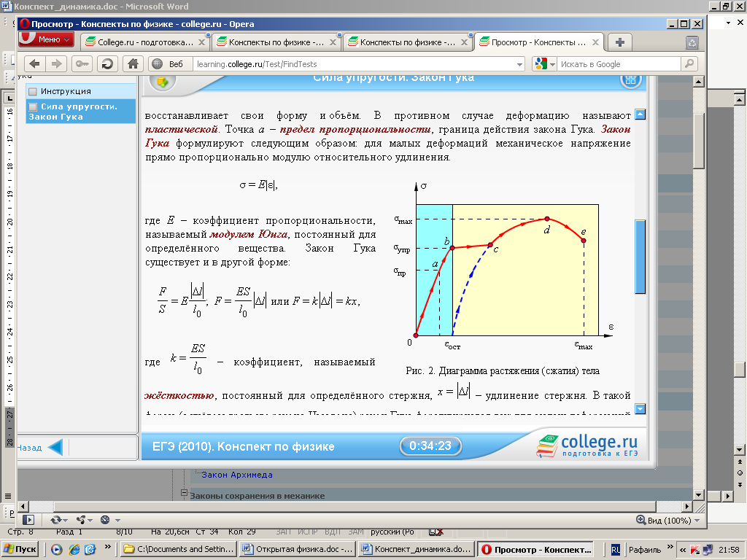Viewport: 747px width, 560px height.
Task: Click the Word vertical scrollbar down arrow
Action: pos(740,449)
